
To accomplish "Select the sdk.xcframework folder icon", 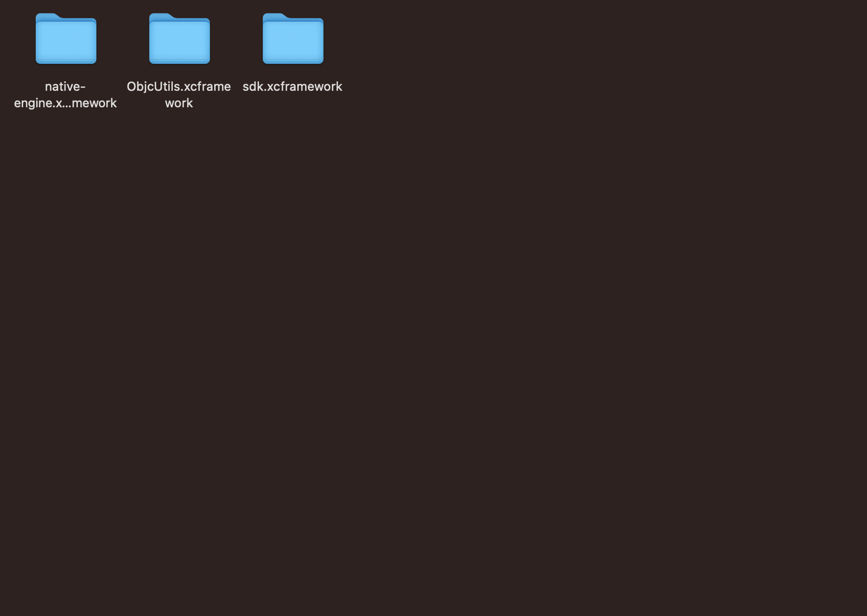I will [293, 39].
